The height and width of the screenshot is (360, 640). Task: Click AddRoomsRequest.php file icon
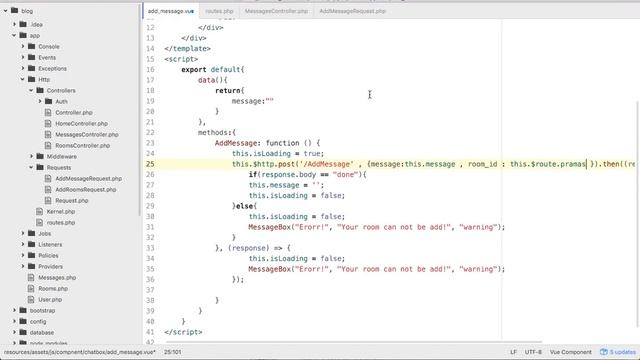(x=48, y=189)
